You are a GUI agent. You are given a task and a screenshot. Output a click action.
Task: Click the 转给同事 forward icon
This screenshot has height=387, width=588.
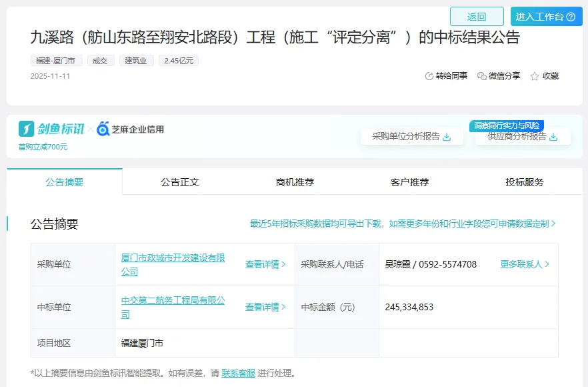click(x=429, y=76)
